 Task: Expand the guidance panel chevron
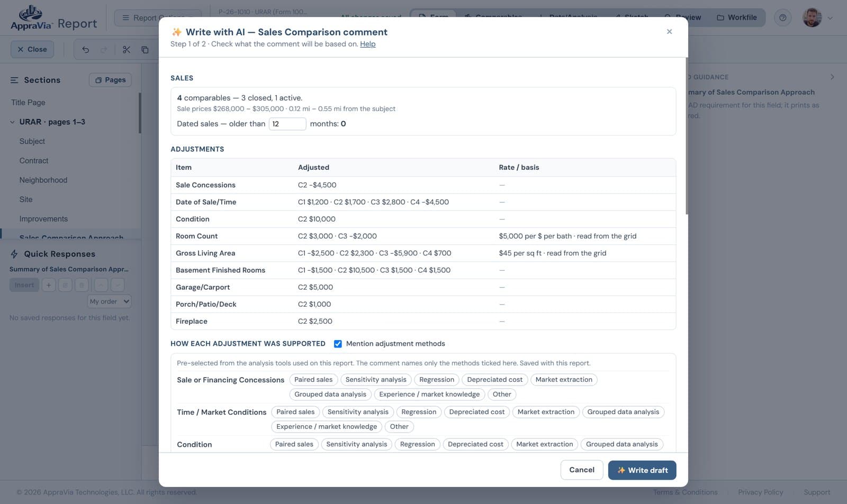(832, 77)
